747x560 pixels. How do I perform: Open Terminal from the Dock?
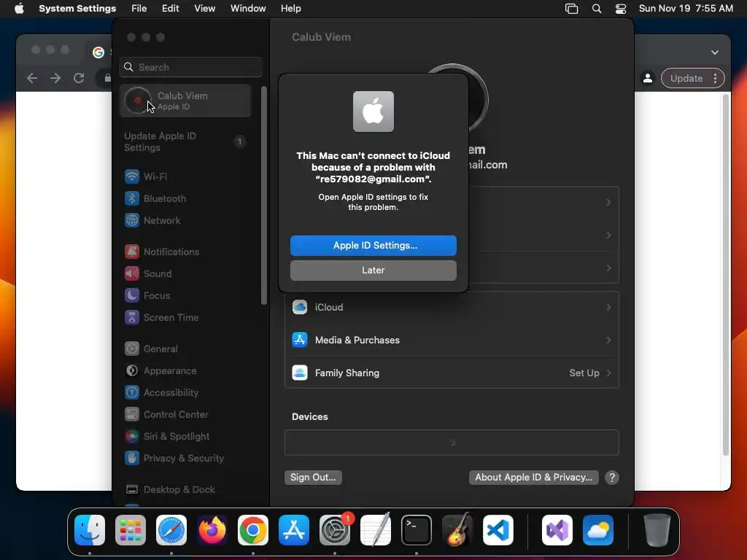(x=417, y=530)
